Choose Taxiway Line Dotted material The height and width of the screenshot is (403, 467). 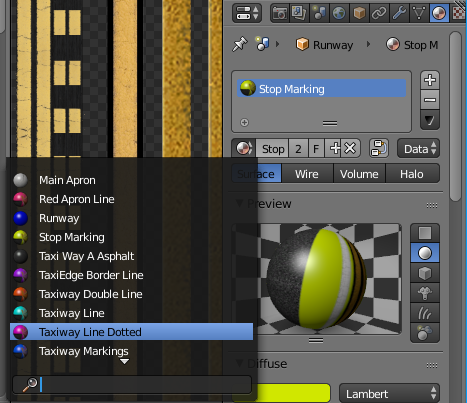coord(131,332)
